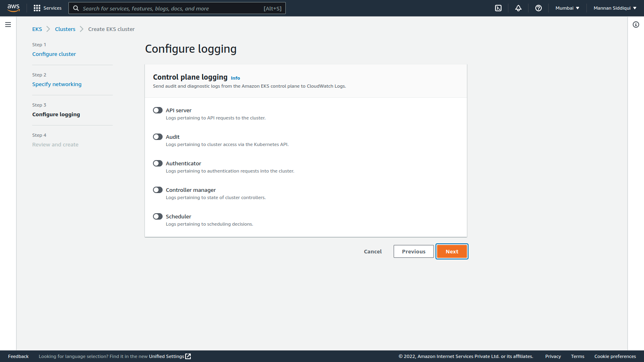644x362 pixels.
Task: Click Previous to go back
Action: coord(413,251)
